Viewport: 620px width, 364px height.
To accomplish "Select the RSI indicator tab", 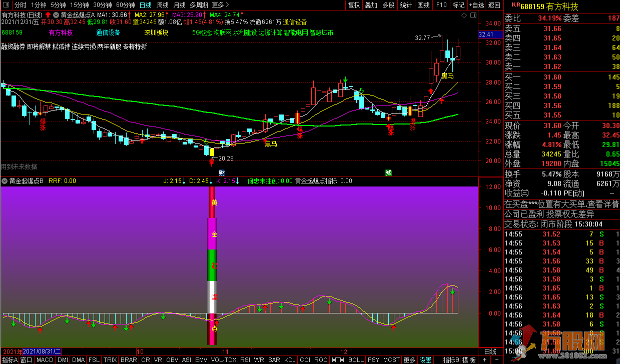I will (x=245, y=360).
